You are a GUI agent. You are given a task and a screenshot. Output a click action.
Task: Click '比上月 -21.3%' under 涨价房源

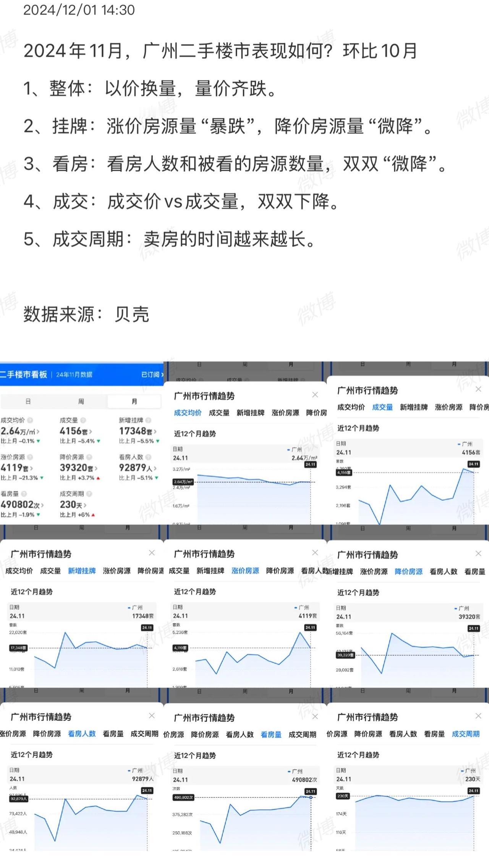(22, 478)
